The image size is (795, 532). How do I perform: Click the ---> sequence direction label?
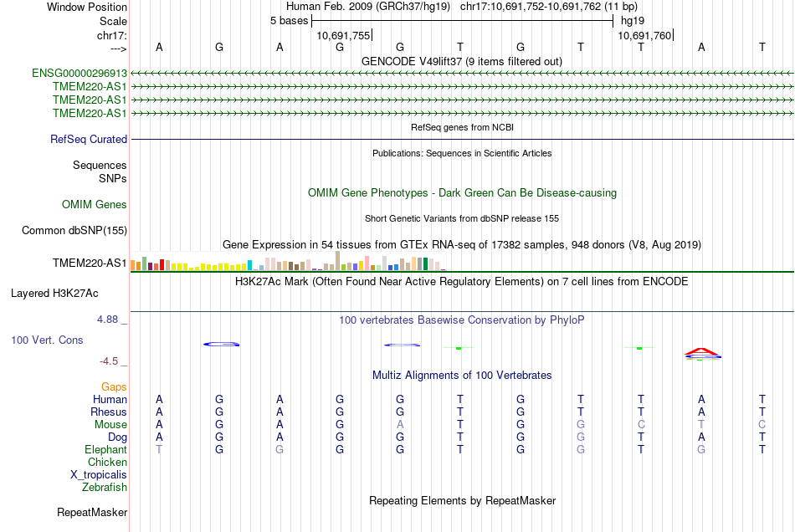pyautogui.click(x=118, y=49)
